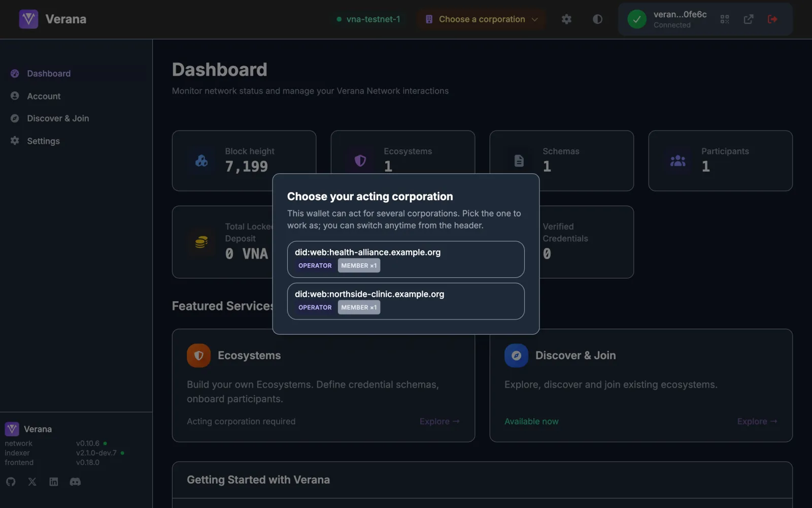
Task: Click the Verana logo in the header
Action: tap(28, 19)
